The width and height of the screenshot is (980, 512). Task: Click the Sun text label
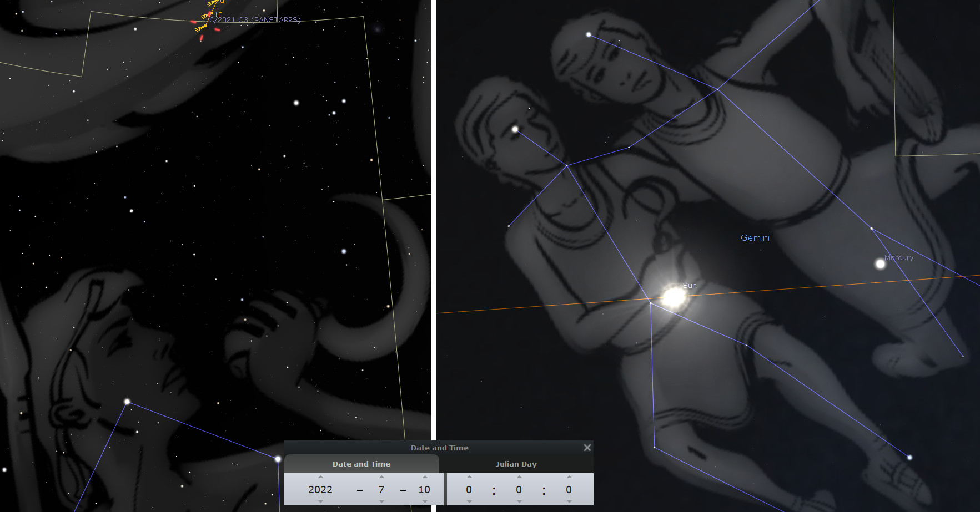pos(690,285)
